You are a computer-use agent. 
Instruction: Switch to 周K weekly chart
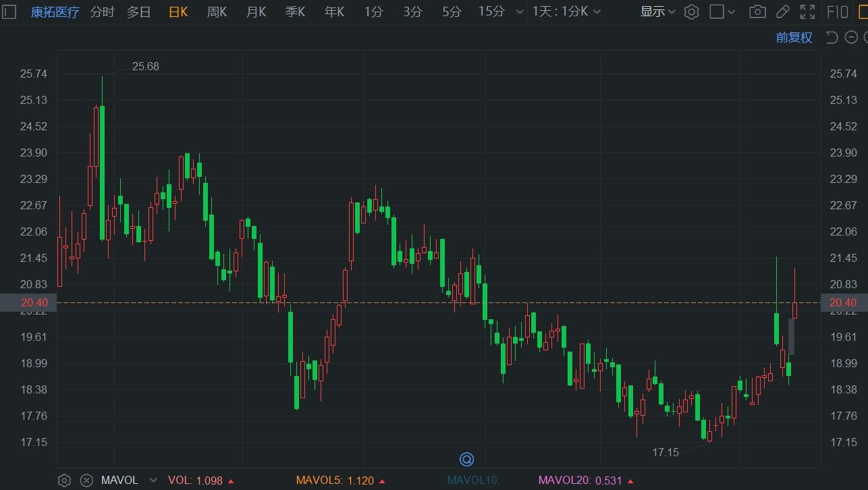point(217,11)
